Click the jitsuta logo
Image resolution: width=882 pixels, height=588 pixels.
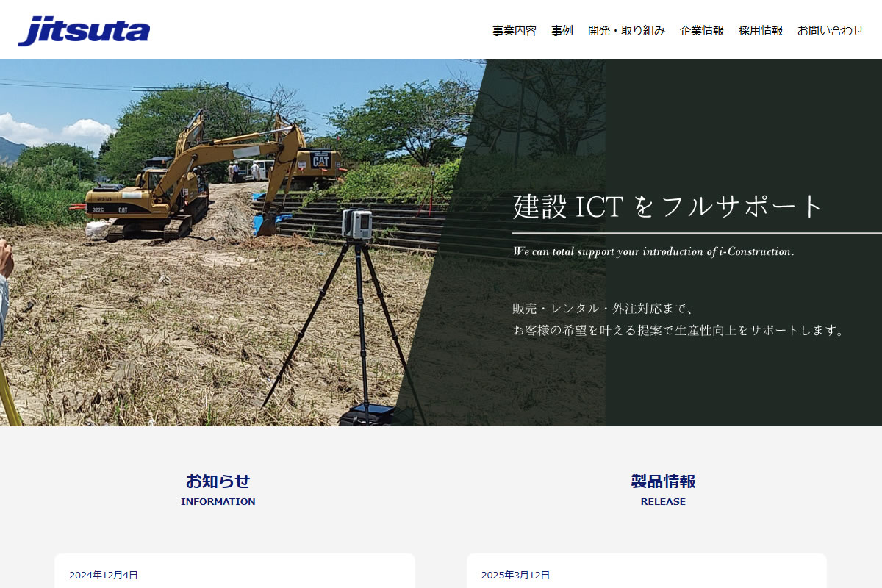(84, 31)
